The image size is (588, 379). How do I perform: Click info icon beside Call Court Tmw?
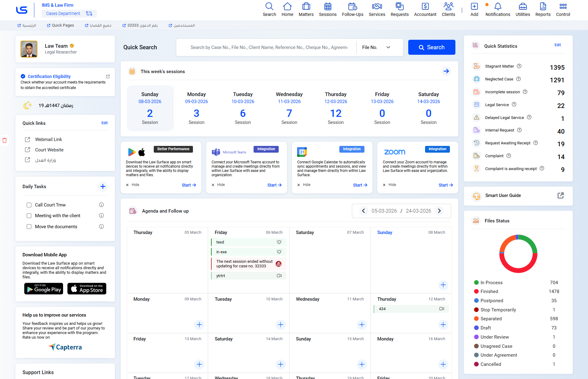(x=101, y=205)
